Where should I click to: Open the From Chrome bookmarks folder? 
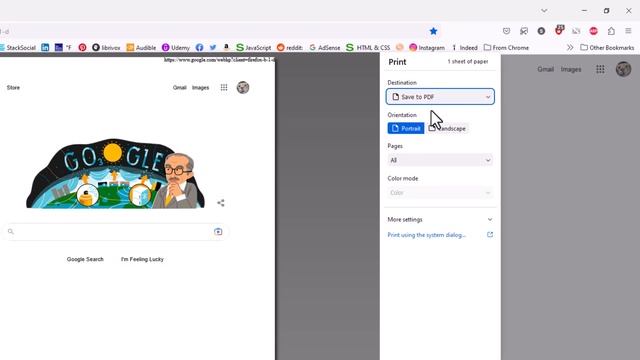(x=506, y=47)
